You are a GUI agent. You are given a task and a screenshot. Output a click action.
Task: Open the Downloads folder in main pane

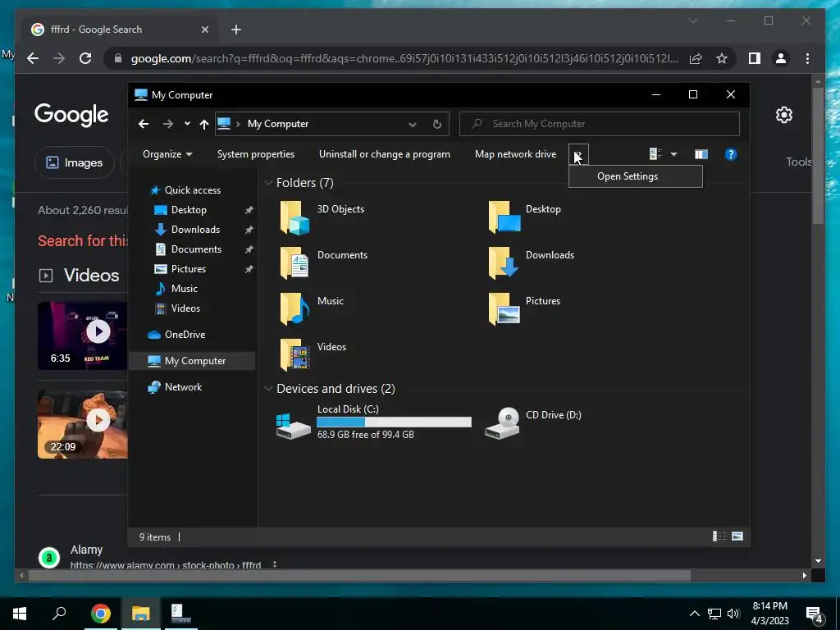[531, 262]
